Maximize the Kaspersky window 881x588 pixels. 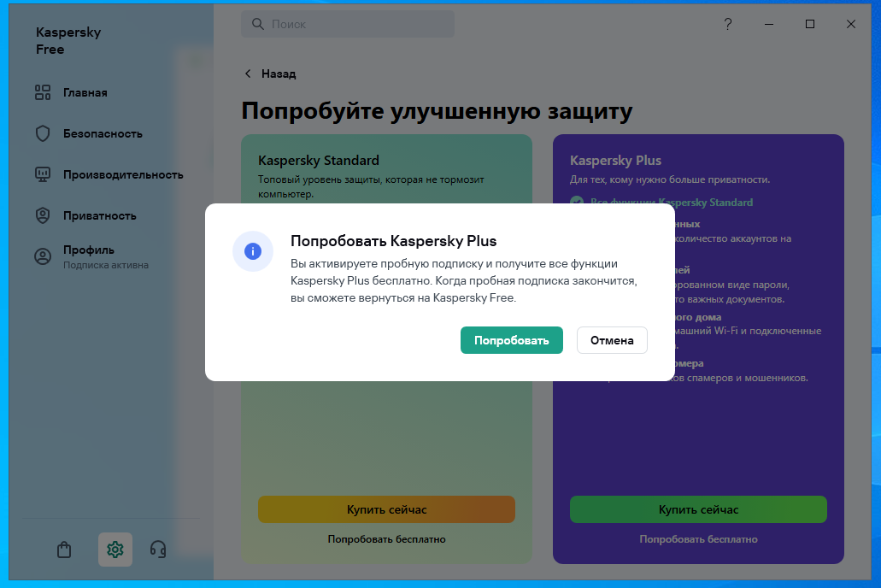point(809,24)
